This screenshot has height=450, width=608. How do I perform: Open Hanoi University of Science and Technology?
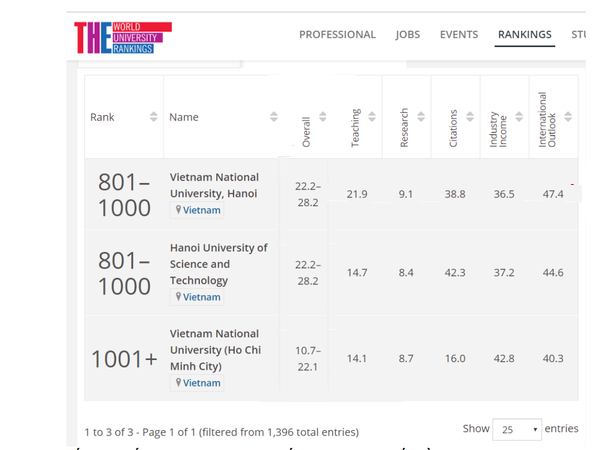218,264
